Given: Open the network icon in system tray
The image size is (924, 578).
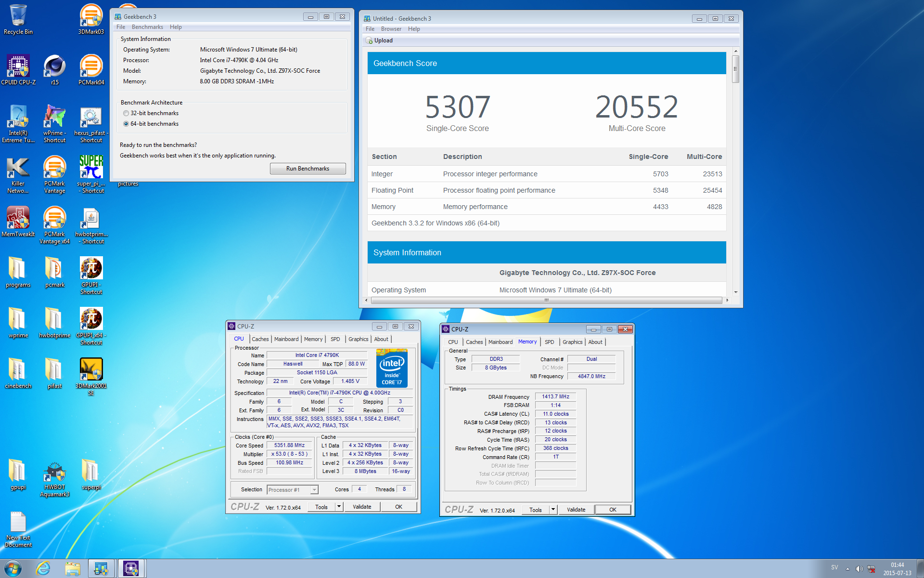Looking at the screenshot, I should (x=871, y=569).
